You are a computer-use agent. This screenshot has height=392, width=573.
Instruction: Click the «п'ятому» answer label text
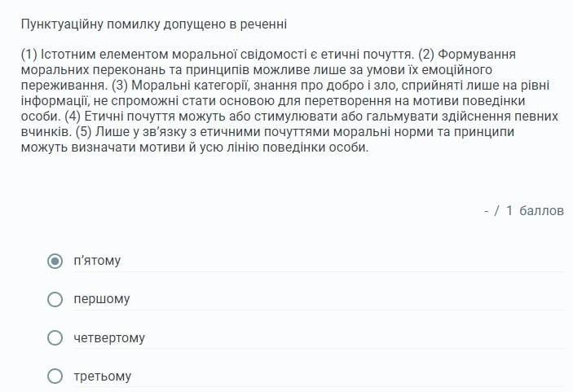click(97, 261)
